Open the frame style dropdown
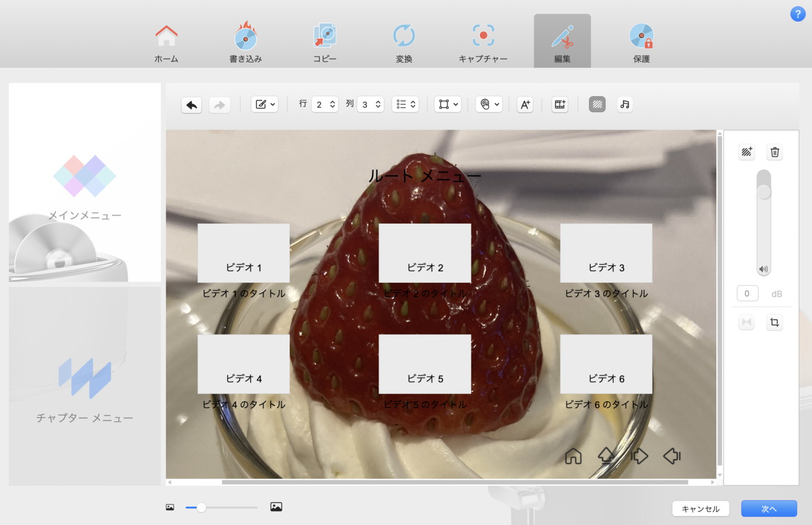This screenshot has width=812, height=525. (448, 104)
